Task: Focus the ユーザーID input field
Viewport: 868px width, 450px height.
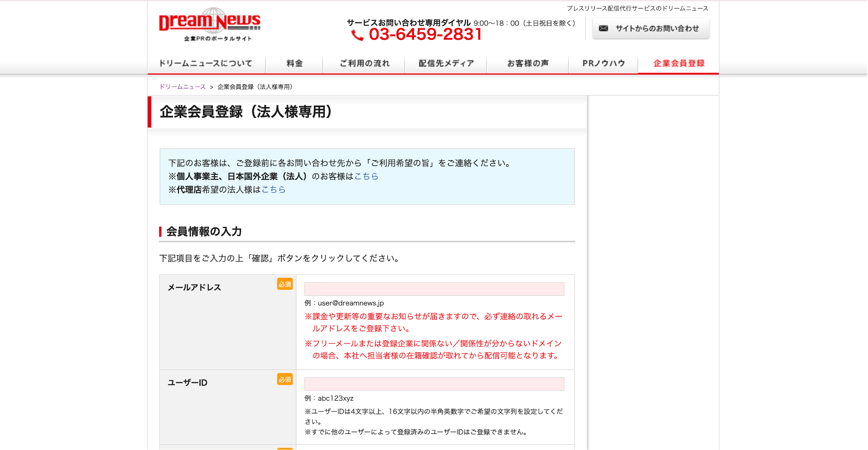Action: tap(434, 384)
